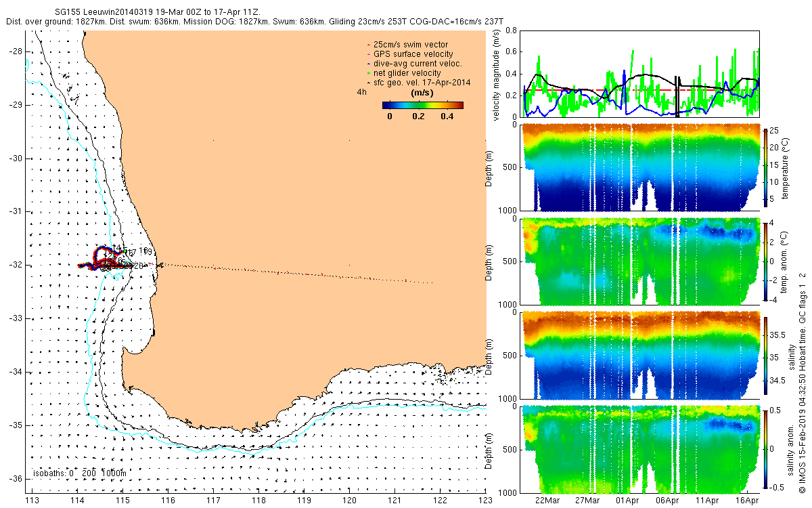Select 'net glider velocity' legend entry

click(407, 73)
